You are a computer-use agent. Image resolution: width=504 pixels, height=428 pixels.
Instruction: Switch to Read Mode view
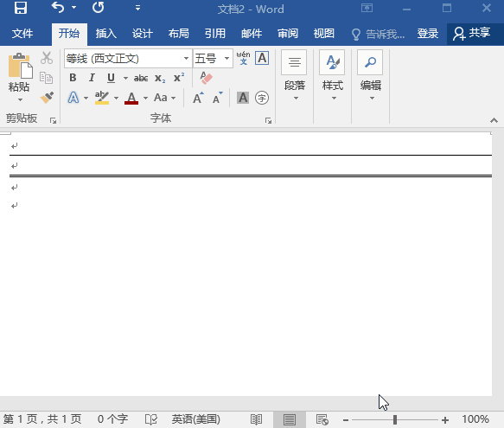tap(256, 419)
